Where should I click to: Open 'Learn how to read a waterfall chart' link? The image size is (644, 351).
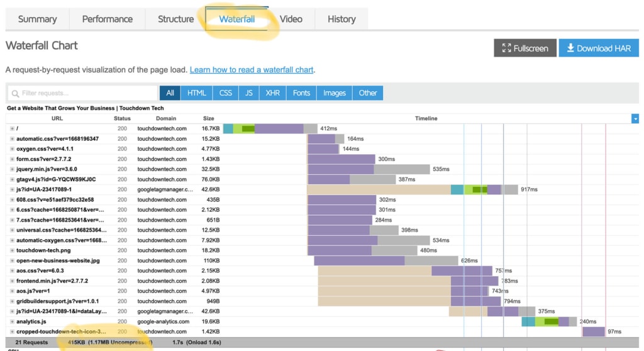pos(251,70)
